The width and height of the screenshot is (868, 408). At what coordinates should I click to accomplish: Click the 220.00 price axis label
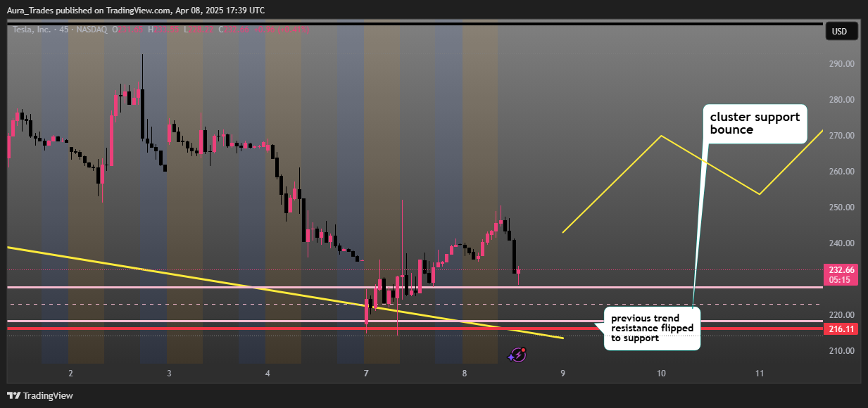click(841, 315)
